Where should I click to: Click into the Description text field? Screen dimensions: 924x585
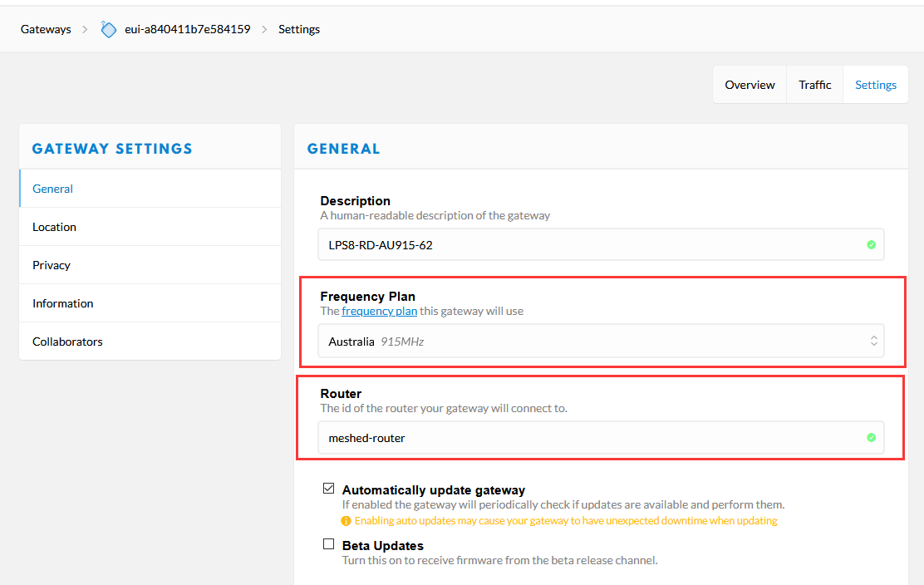tap(601, 244)
